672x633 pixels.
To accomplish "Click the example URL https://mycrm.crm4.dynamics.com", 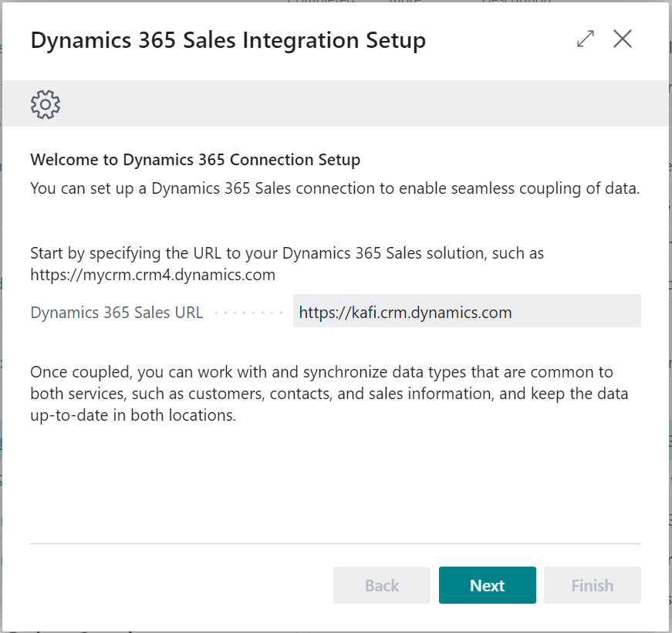I will pos(153,274).
